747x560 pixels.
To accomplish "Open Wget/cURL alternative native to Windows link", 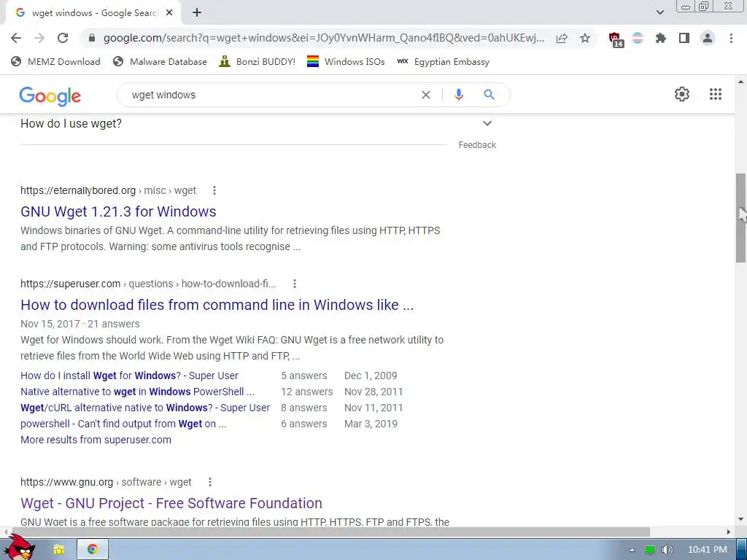I will coord(145,408).
